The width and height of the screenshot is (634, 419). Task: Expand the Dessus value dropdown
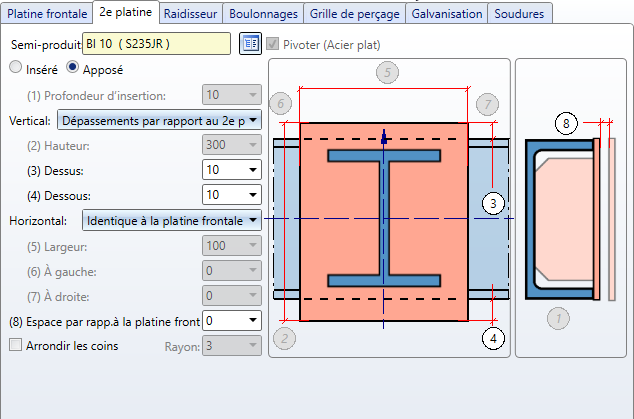(x=252, y=170)
